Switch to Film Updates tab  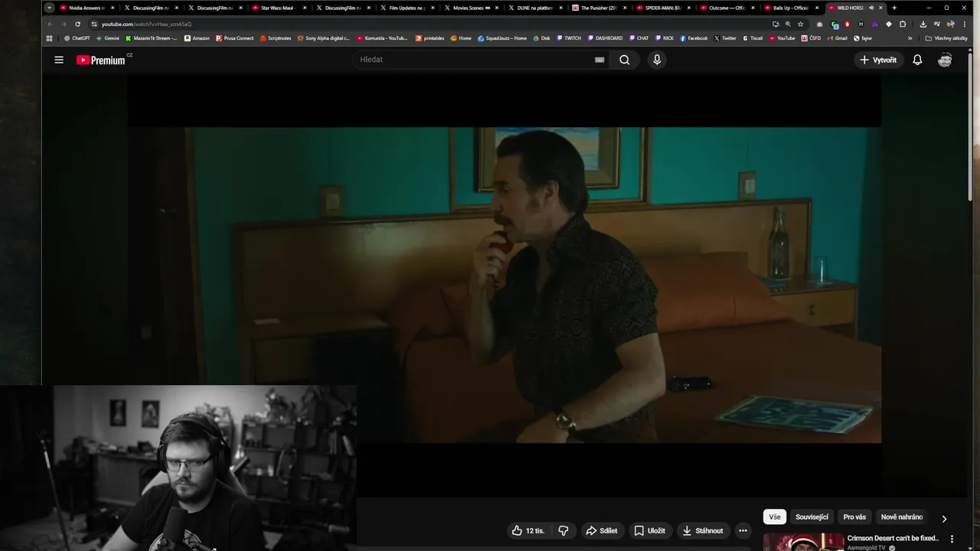(x=407, y=8)
